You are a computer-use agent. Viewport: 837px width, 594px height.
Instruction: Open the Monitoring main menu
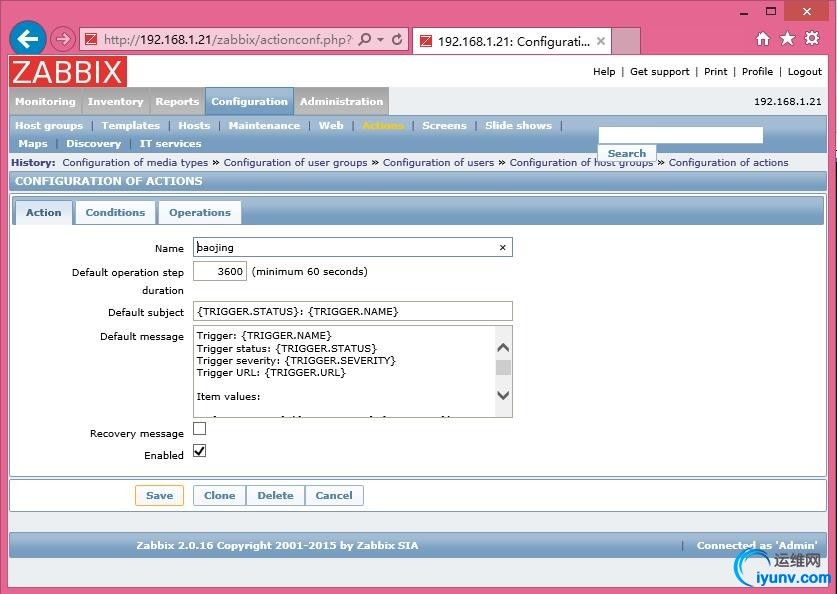pos(45,101)
